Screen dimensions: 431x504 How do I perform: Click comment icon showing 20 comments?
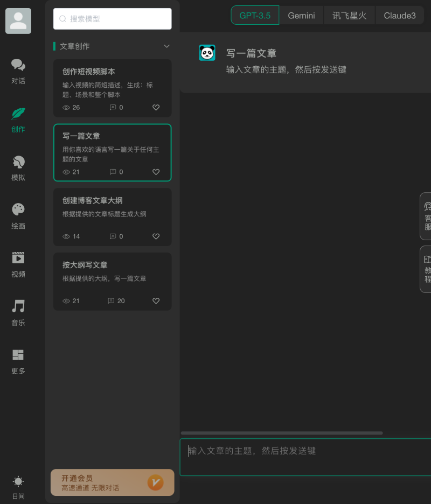111,301
